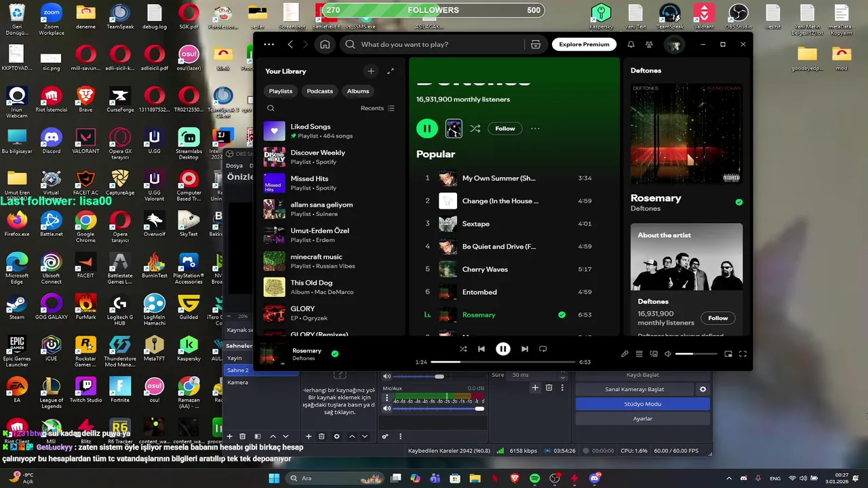Add a scene with OBS plus icon
Image resolution: width=868 pixels, height=488 pixels.
[x=229, y=436]
